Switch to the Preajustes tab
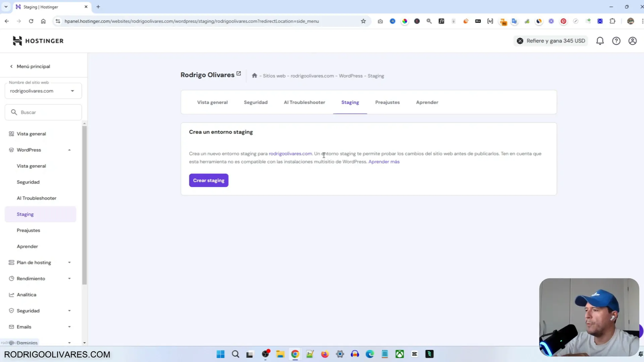 [387, 102]
